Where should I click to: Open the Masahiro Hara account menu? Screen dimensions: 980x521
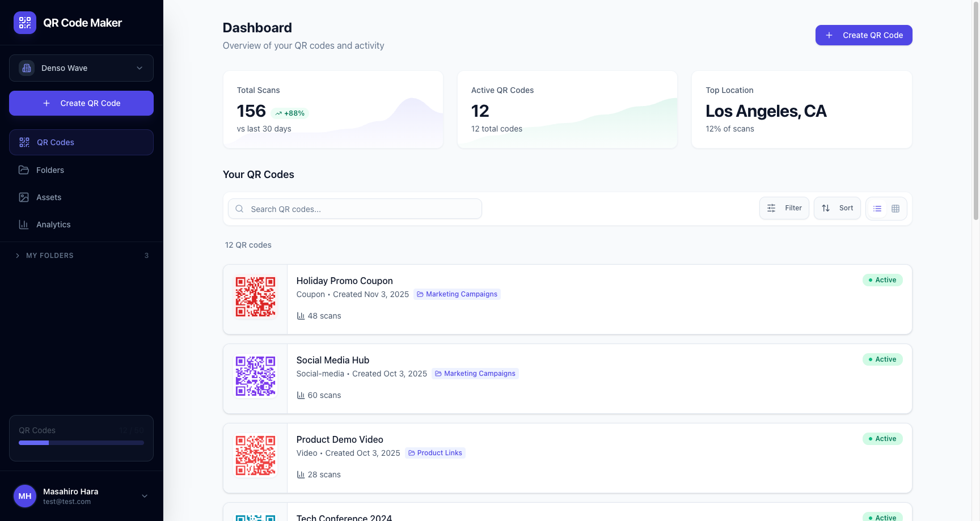pyautogui.click(x=144, y=496)
